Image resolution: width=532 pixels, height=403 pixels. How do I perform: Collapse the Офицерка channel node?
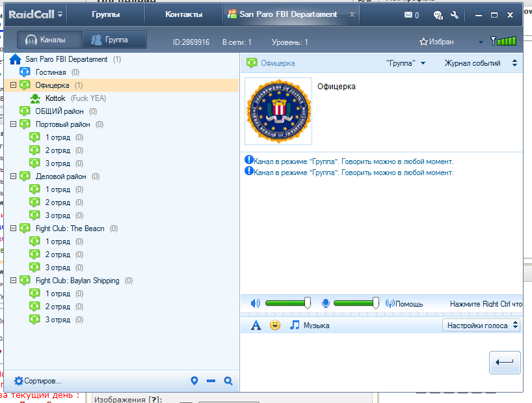pyautogui.click(x=13, y=85)
